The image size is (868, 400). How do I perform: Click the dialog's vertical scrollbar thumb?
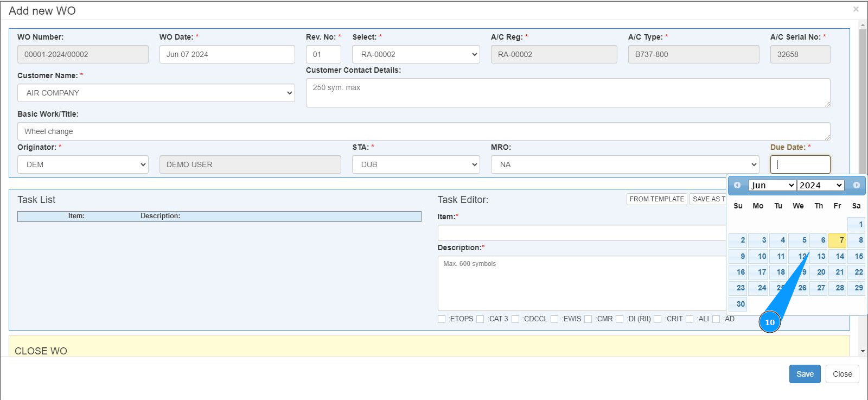pos(863,102)
